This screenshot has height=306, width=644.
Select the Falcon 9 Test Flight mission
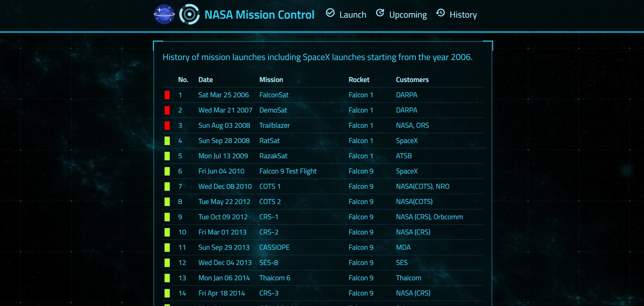click(x=288, y=171)
